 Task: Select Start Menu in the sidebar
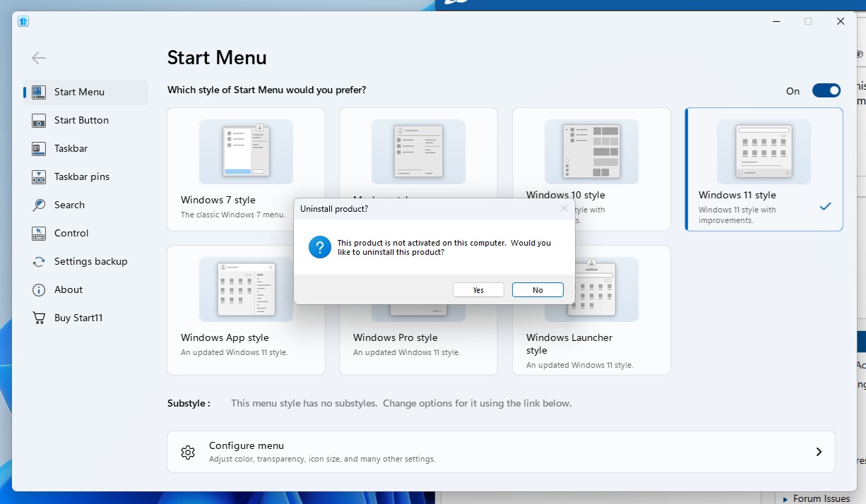click(x=79, y=92)
